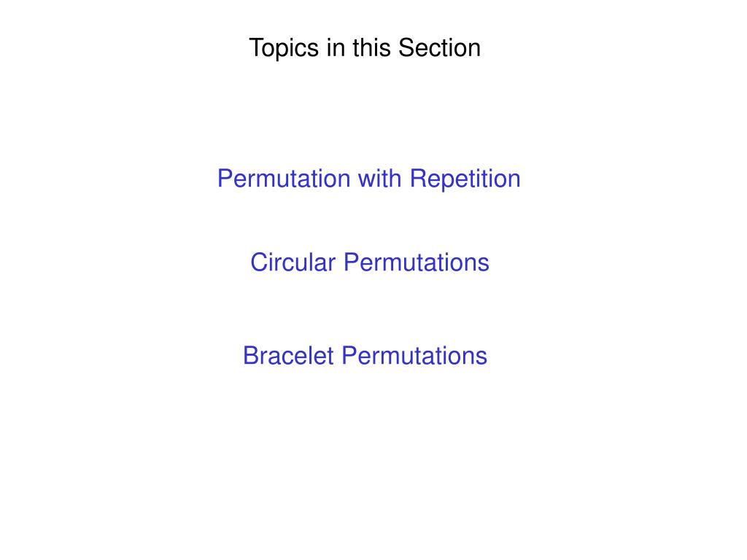Open the Circular Permutations topic link
The height and width of the screenshot is (560, 747).
coord(370,262)
